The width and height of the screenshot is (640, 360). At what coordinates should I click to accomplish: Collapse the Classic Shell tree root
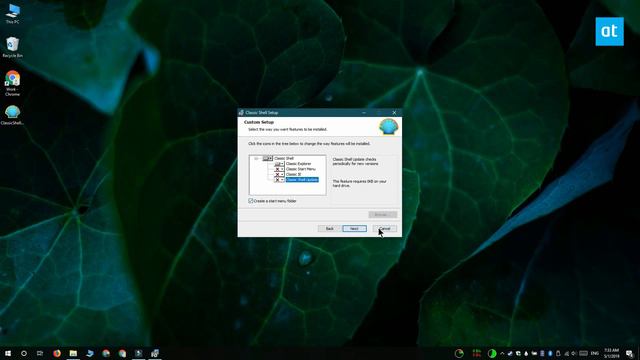click(x=256, y=158)
